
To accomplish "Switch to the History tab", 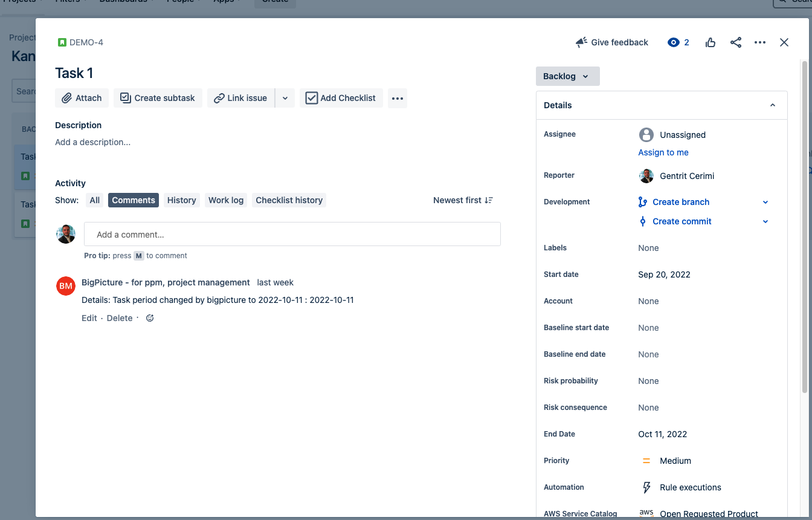I will 181,200.
